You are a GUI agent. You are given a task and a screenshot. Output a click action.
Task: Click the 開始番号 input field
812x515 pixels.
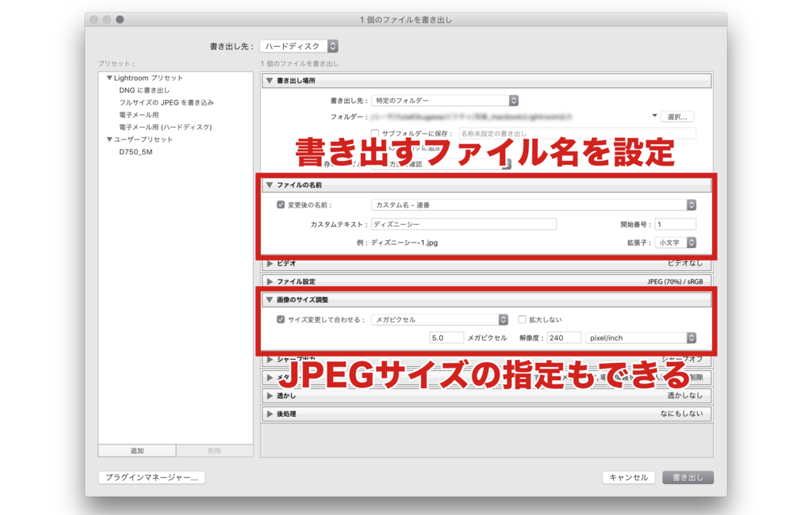[x=676, y=224]
